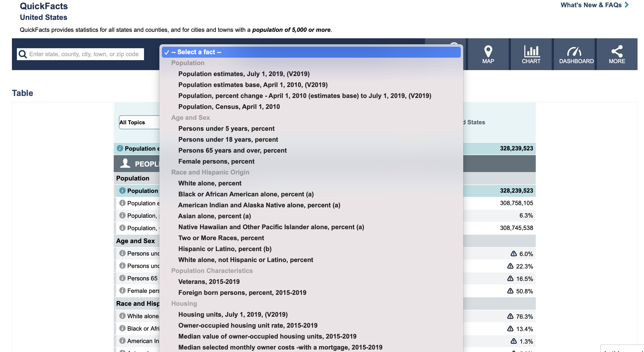This screenshot has height=352, width=644.
Task: Select 'Owner-occupied housing unit rate, 2015-2019'
Action: [248, 325]
